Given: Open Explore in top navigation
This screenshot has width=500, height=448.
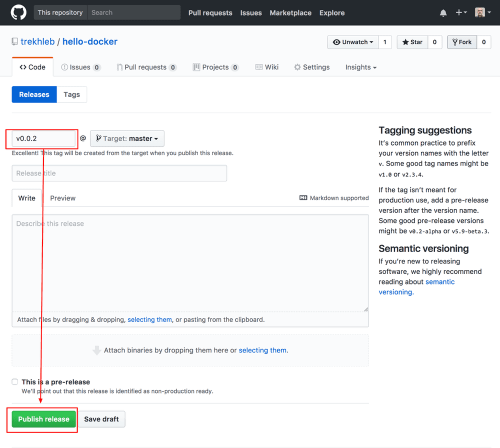Looking at the screenshot, I should coord(332,13).
